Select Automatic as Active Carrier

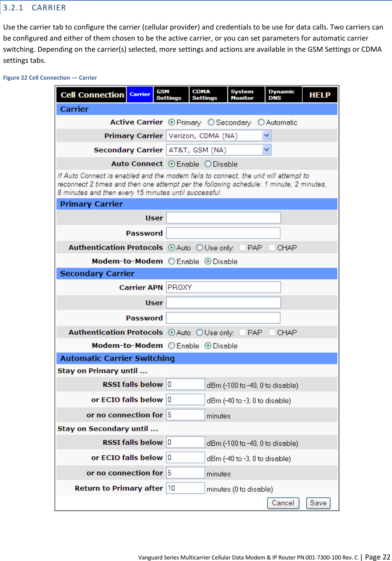(x=261, y=122)
